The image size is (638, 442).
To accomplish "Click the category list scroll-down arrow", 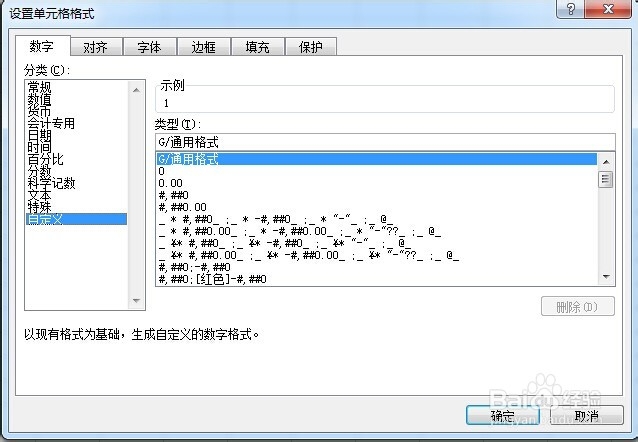I will click(136, 301).
